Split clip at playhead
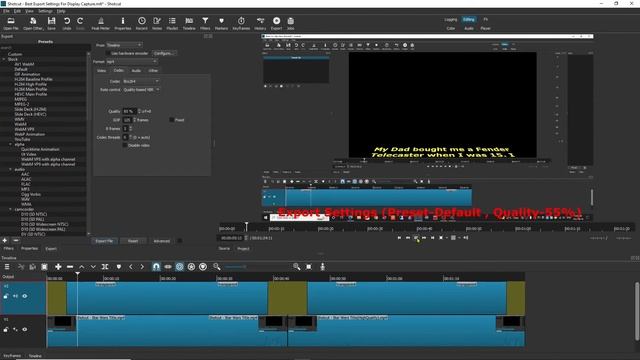The image size is (640, 360). (105, 267)
